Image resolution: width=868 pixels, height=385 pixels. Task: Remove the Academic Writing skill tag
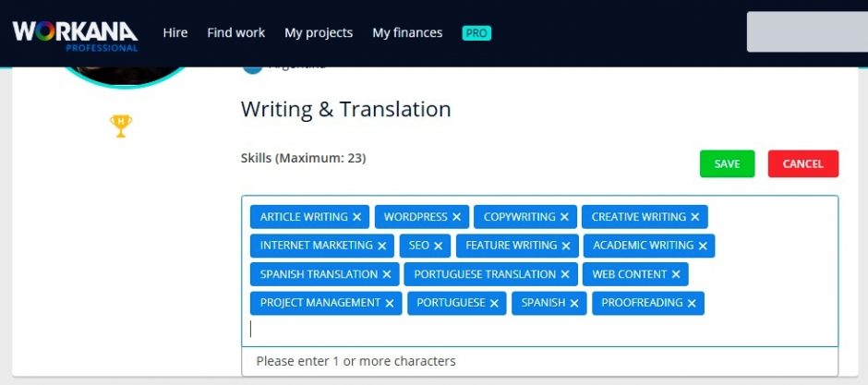click(x=703, y=247)
